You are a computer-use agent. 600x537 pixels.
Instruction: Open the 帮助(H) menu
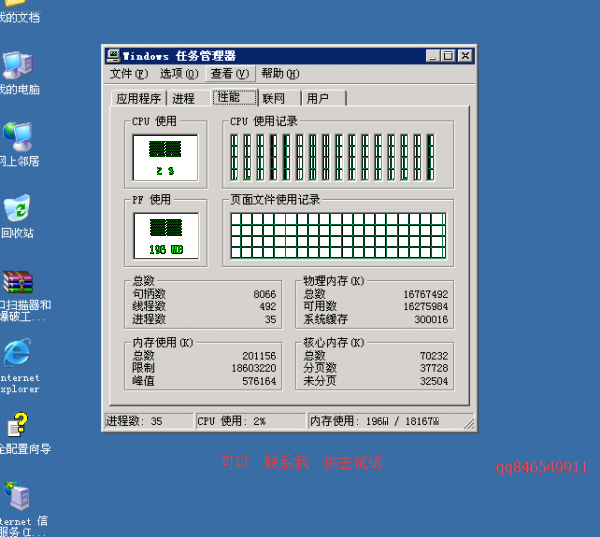tap(280, 73)
